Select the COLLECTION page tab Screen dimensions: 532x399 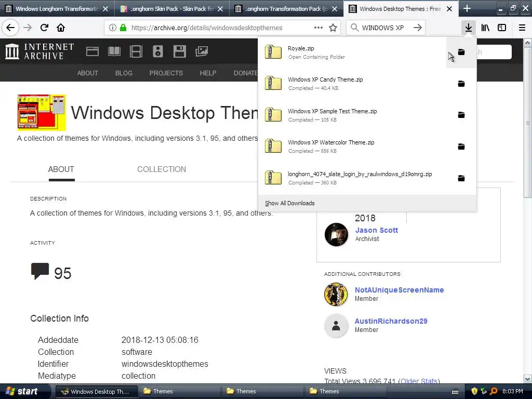point(162,169)
